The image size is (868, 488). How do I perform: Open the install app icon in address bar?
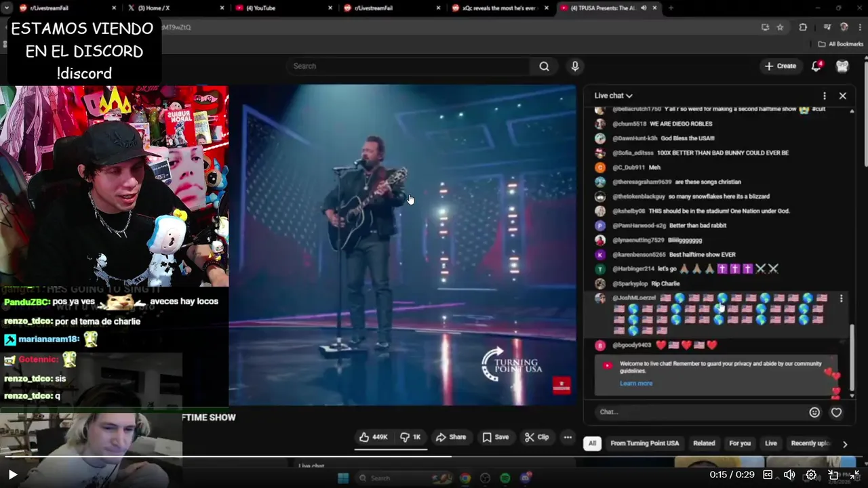[x=765, y=27]
